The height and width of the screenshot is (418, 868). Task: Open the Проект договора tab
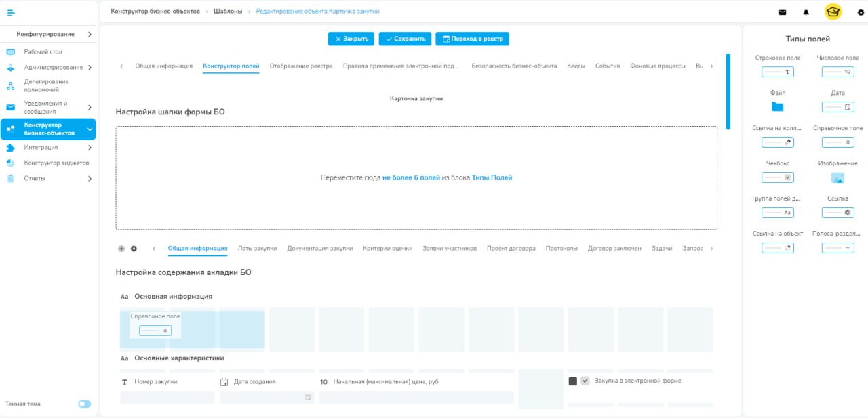511,249
